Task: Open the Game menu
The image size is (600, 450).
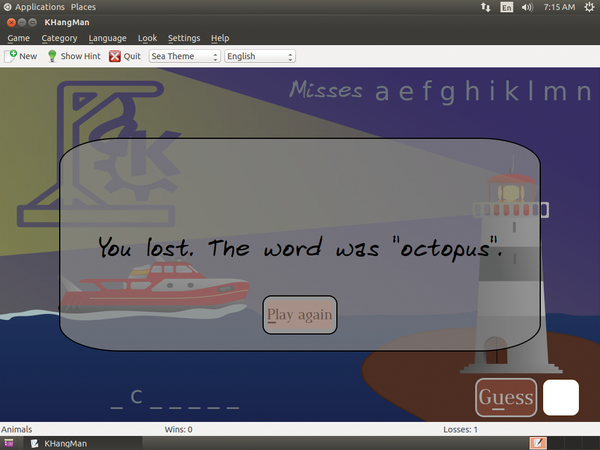Action: pyautogui.click(x=18, y=38)
